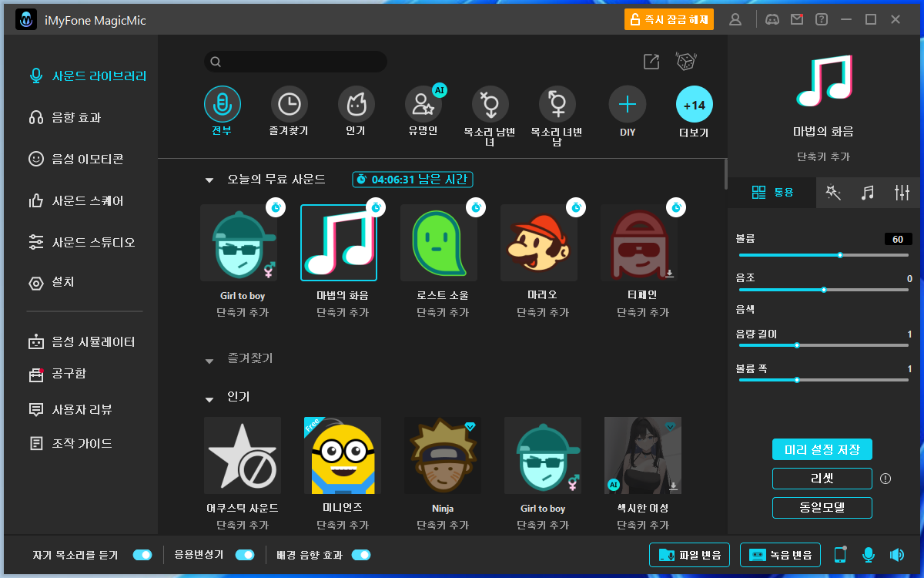
Task: Expand the 즐겨찾기 section
Action: tap(209, 359)
